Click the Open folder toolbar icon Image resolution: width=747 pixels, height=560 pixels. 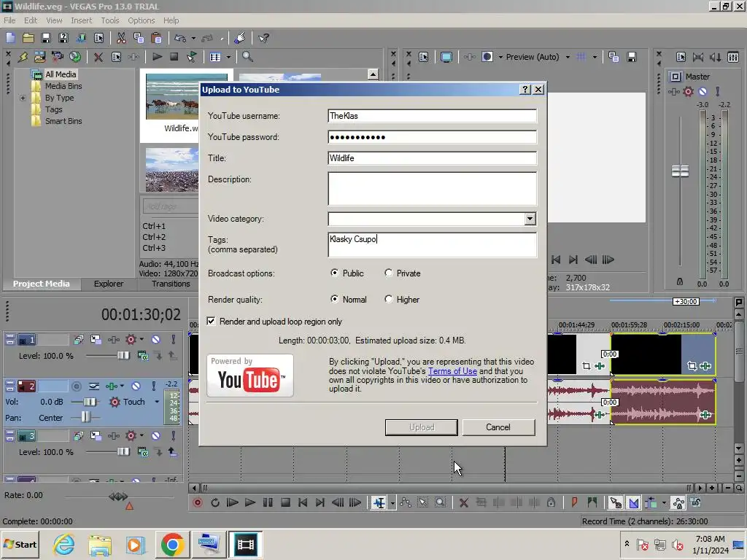pos(28,38)
